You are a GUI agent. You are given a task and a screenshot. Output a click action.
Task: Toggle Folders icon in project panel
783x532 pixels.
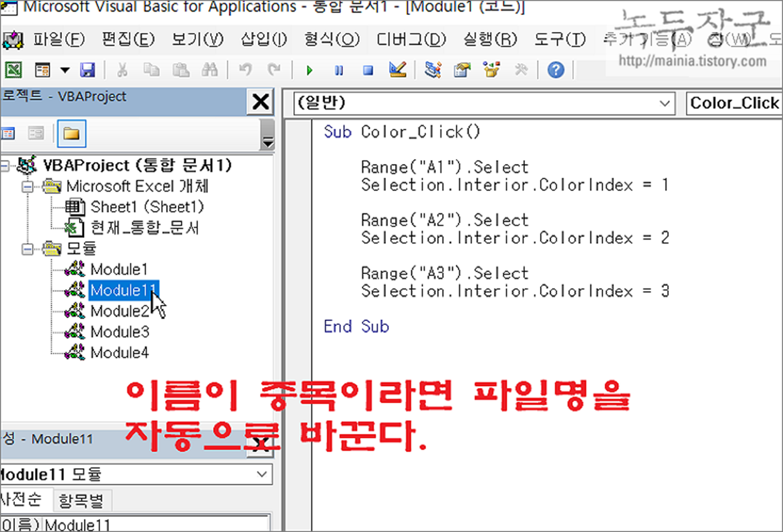click(71, 133)
